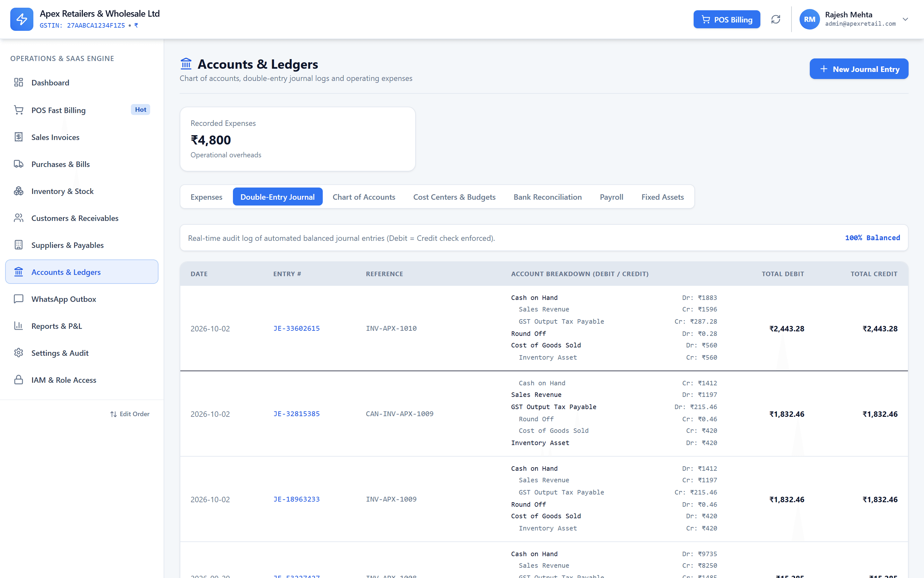Click the 100% Balanced status text
The width and height of the screenshot is (924, 578).
pos(872,238)
